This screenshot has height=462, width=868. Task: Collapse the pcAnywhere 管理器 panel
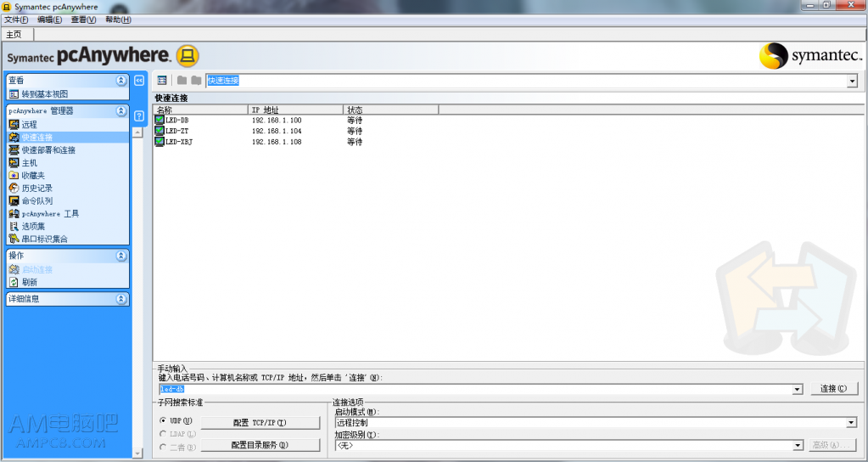pos(121,110)
